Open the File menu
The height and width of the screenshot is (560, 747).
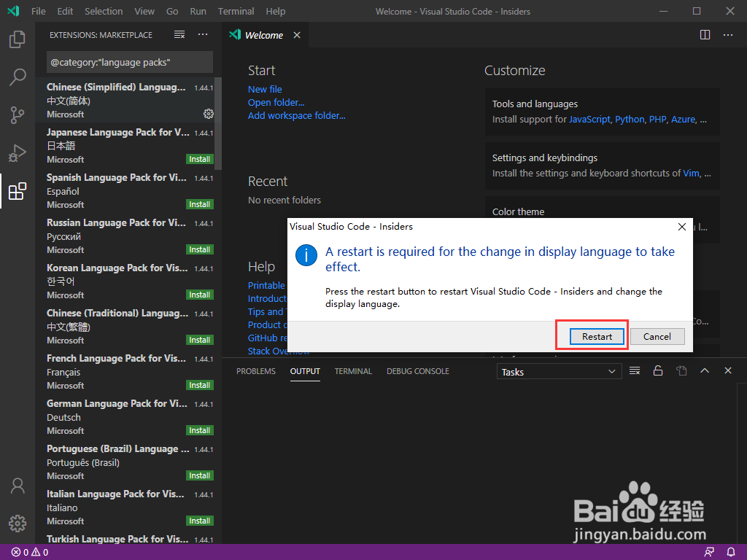[39, 11]
